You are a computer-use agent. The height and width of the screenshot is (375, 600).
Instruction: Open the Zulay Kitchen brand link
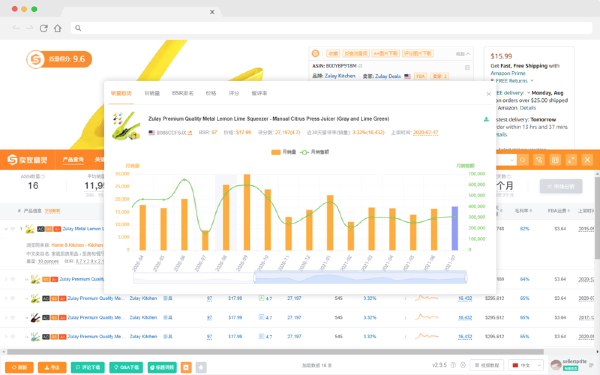tap(340, 76)
